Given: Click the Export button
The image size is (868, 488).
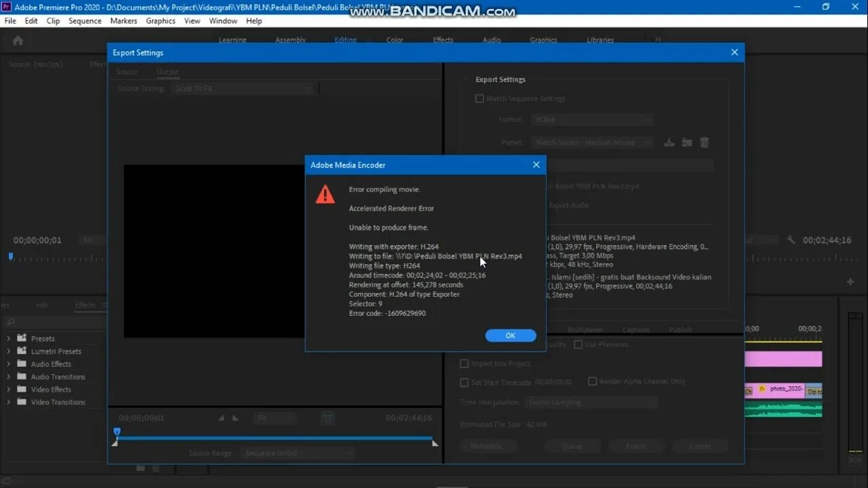Looking at the screenshot, I should (x=635, y=446).
